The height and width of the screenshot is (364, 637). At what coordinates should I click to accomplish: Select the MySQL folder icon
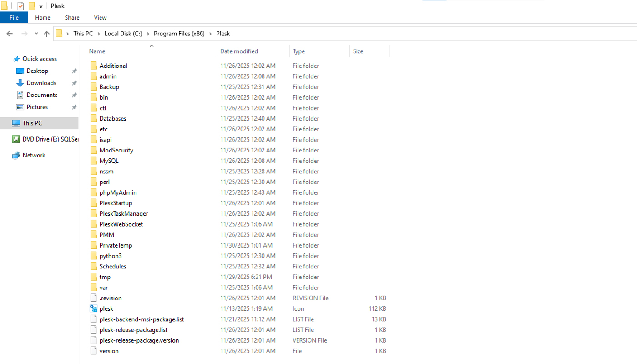pyautogui.click(x=93, y=161)
